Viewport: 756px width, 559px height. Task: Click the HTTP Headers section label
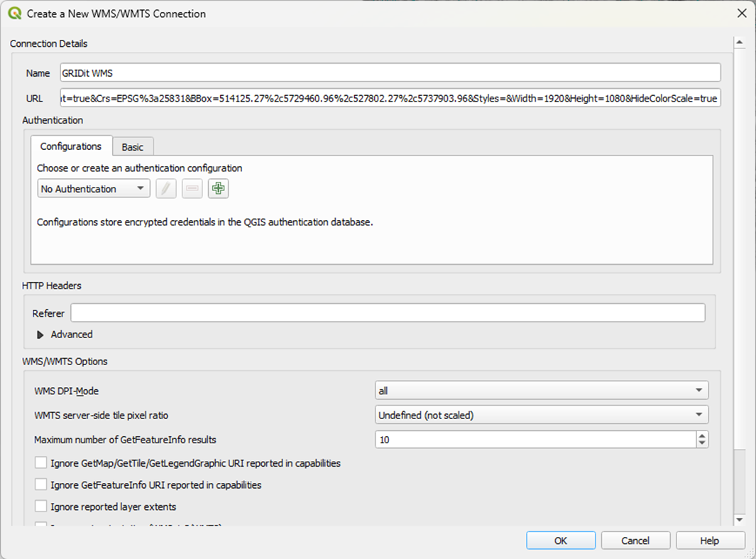(x=52, y=286)
